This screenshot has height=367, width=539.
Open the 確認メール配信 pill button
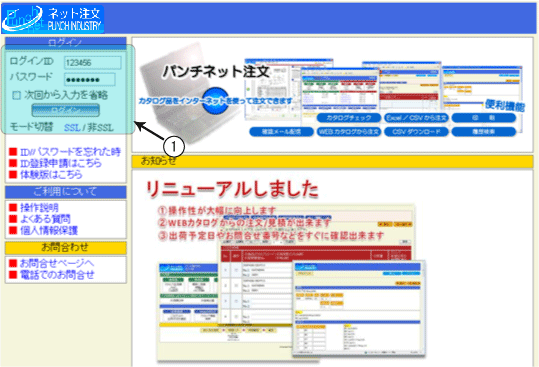[x=281, y=132]
